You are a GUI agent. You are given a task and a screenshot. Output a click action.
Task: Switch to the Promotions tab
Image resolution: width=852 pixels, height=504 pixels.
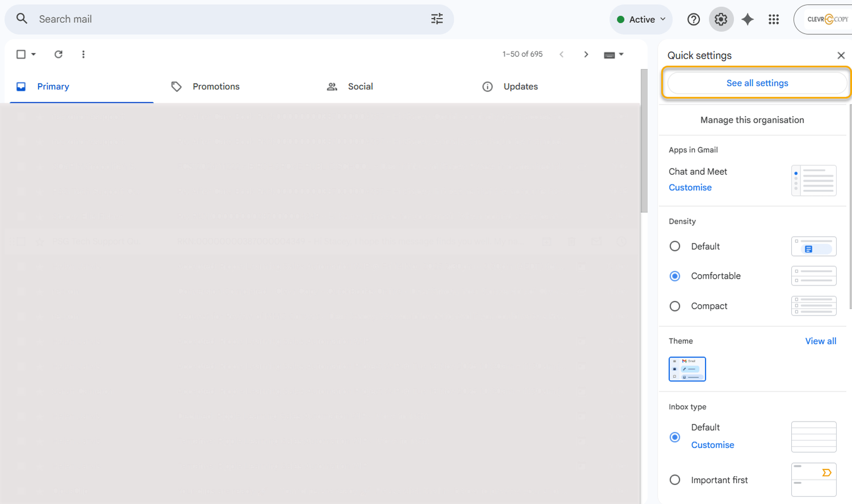click(216, 87)
